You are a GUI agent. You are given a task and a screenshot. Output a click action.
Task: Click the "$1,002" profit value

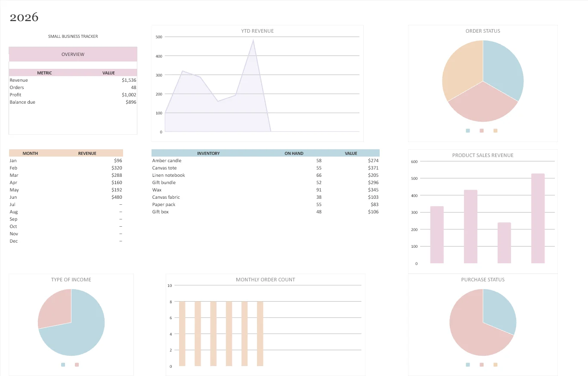[x=129, y=95]
